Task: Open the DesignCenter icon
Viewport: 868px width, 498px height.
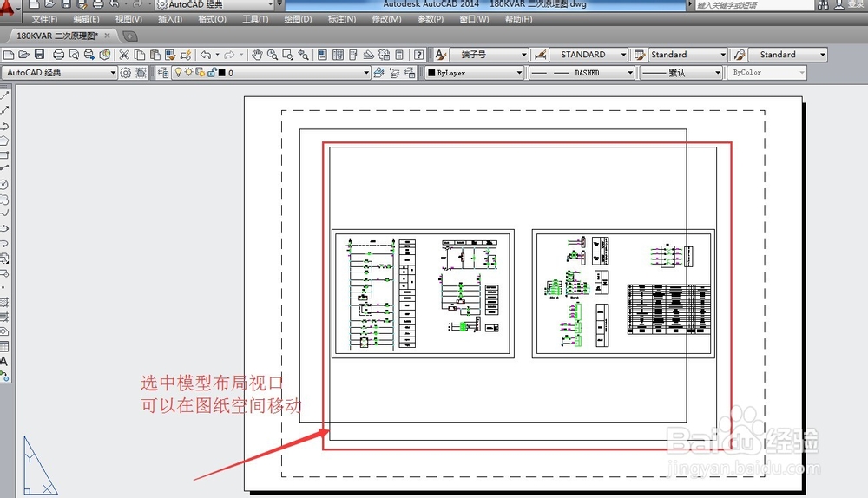Action: (x=339, y=55)
